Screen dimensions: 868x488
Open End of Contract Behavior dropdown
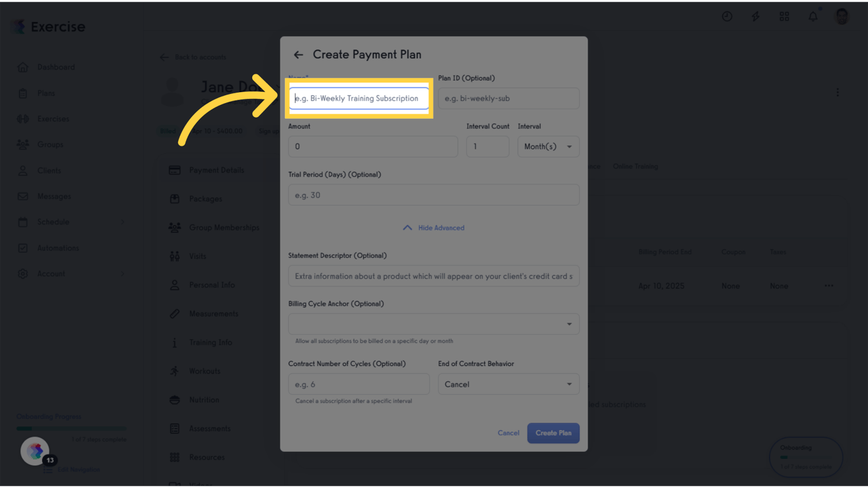(508, 384)
